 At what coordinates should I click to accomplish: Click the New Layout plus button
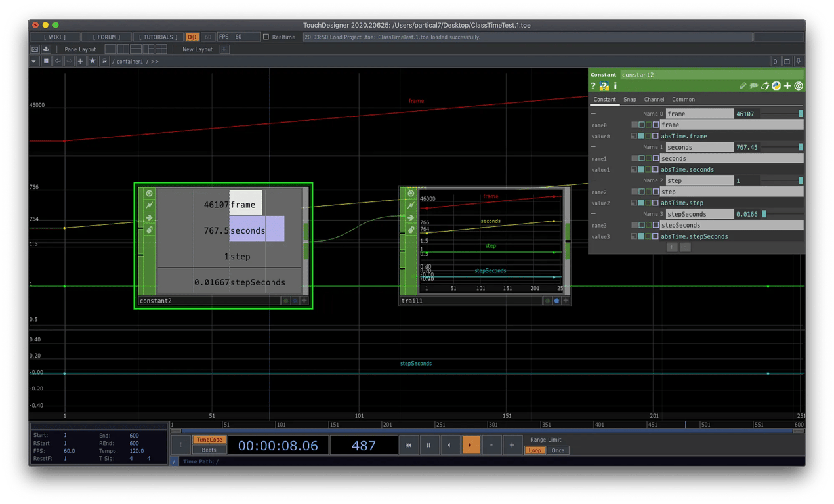click(224, 49)
